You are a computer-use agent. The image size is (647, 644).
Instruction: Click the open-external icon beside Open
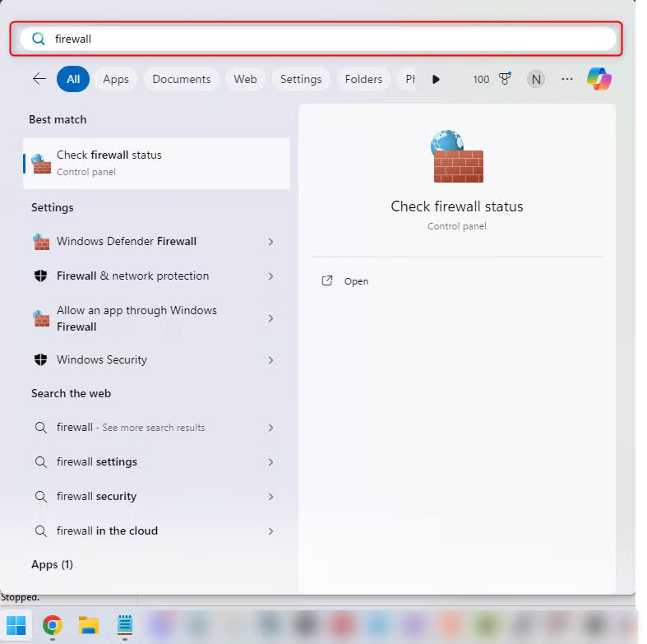click(327, 280)
